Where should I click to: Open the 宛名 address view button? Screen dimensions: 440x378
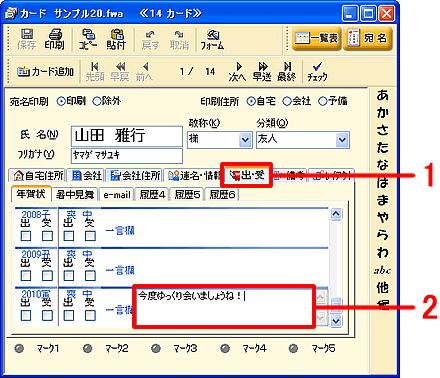tap(368, 38)
